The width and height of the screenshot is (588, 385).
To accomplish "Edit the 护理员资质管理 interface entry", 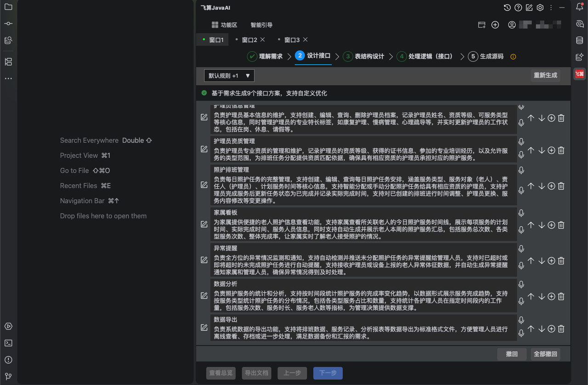I will (204, 149).
